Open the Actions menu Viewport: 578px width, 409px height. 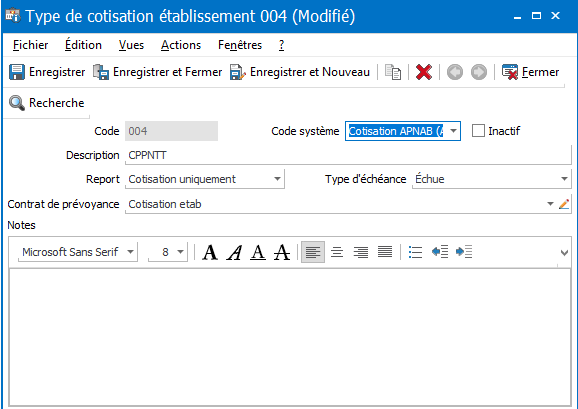click(181, 45)
